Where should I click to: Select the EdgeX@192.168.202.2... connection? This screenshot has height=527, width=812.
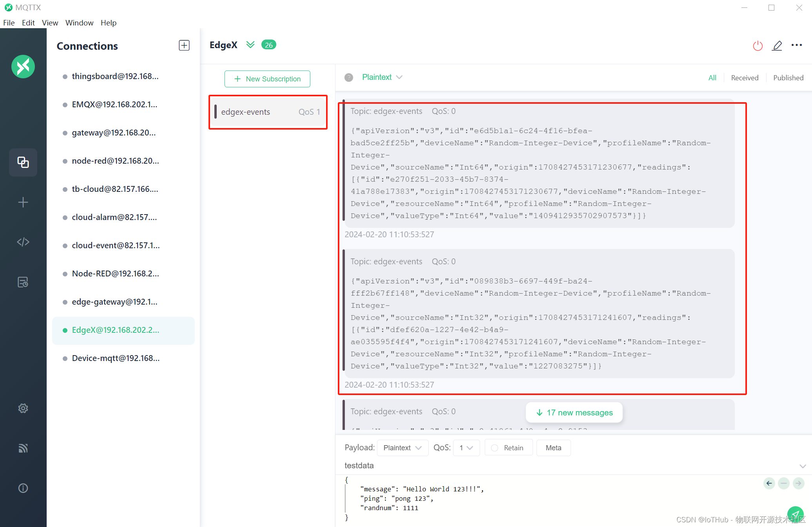tap(123, 330)
